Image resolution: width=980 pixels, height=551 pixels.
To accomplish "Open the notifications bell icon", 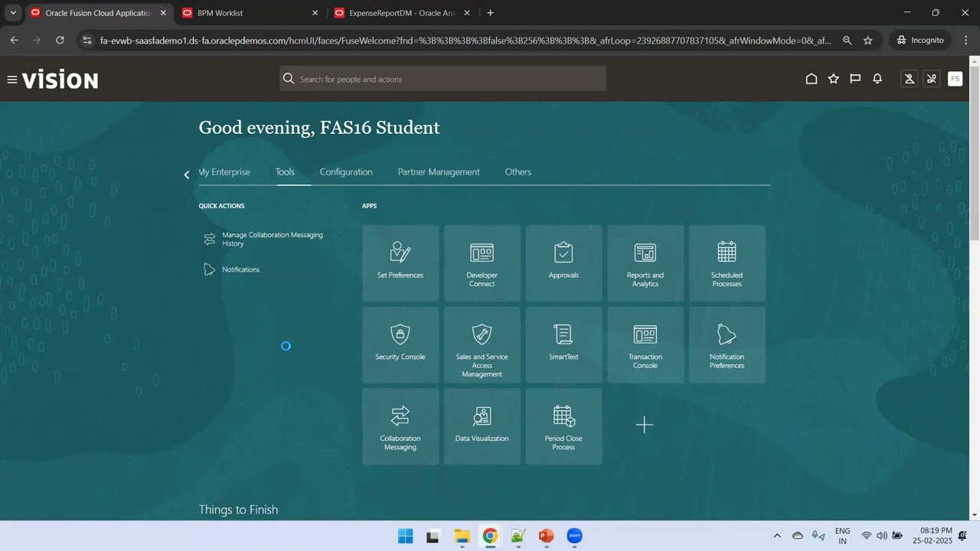I will tap(877, 79).
